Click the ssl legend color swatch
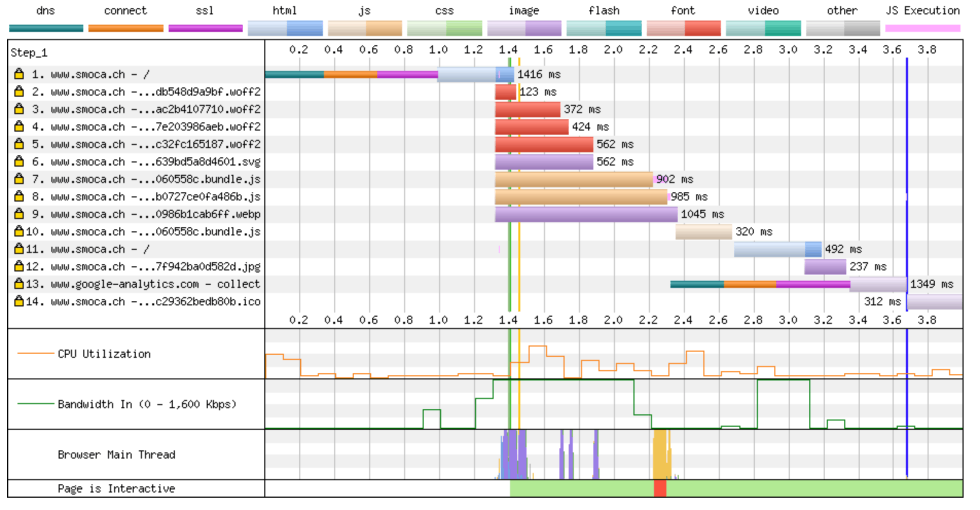980x510 pixels. 206,28
